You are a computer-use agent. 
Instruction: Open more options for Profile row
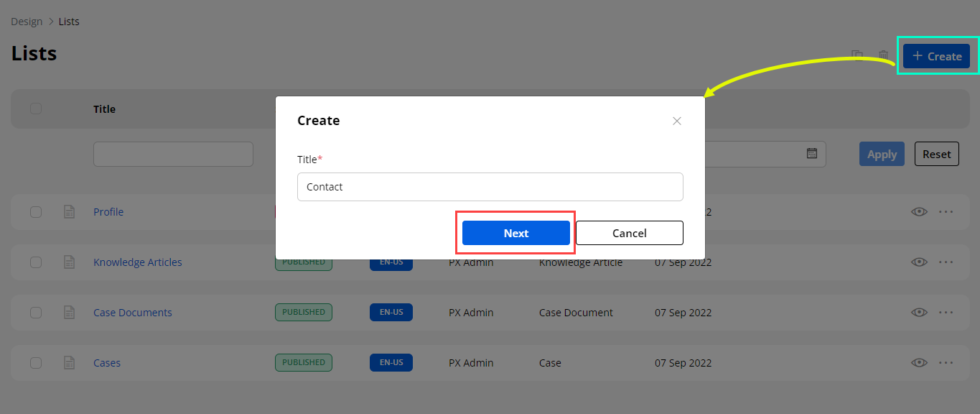pos(946,212)
